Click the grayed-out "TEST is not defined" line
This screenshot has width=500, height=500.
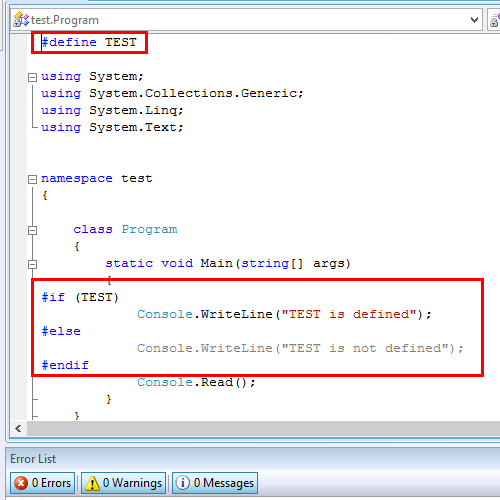300,348
